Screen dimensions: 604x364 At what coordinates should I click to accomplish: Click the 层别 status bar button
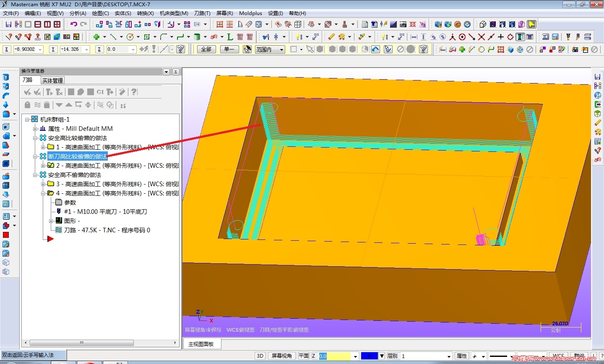pos(393,356)
